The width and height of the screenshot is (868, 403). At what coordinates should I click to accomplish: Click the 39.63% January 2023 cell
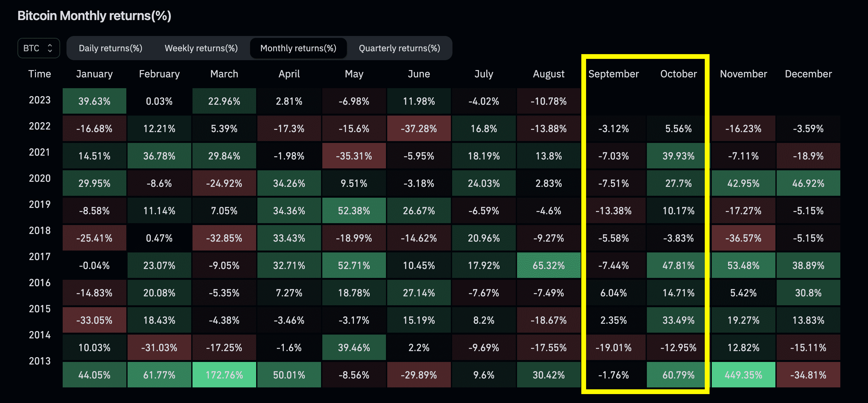coord(94,101)
